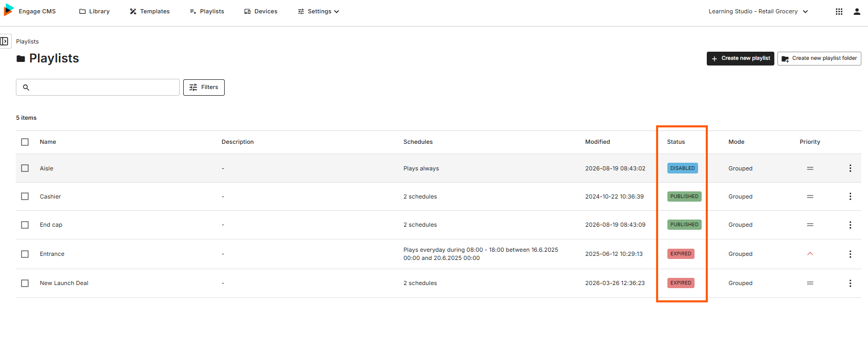
Task: Tick the End cap playlist checkbox
Action: click(25, 225)
